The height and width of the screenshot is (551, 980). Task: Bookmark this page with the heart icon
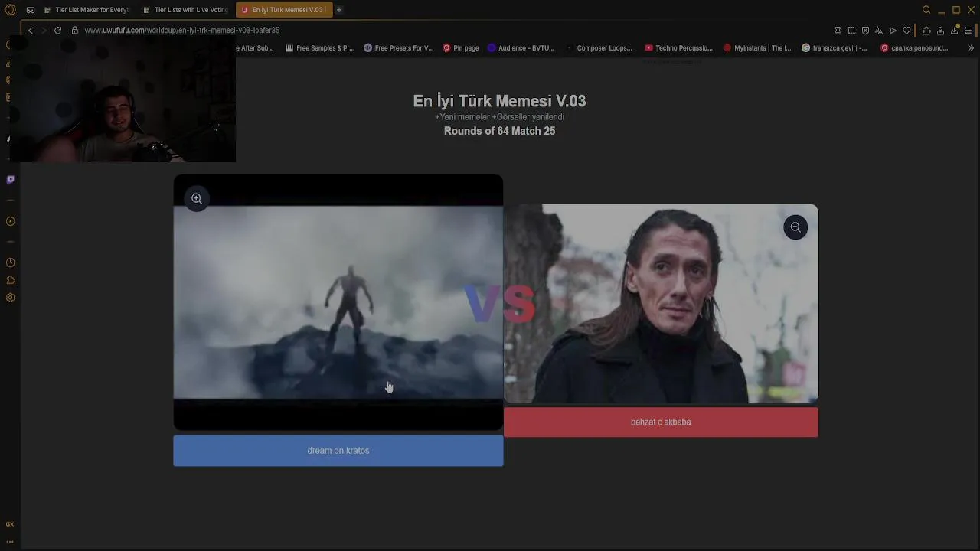[906, 31]
